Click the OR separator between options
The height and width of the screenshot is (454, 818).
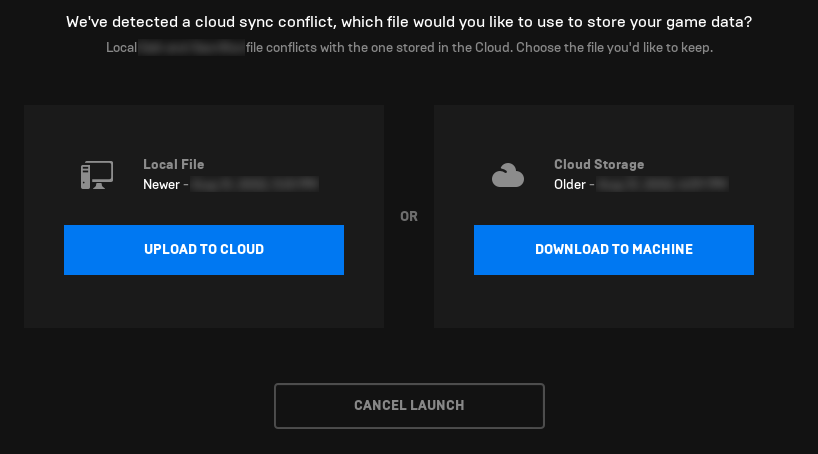[x=409, y=217]
